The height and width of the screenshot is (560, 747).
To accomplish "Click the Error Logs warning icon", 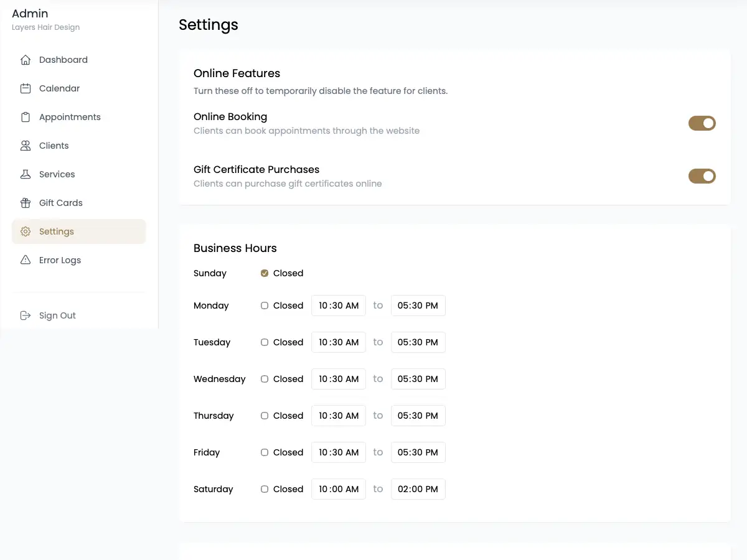I will tap(25, 259).
